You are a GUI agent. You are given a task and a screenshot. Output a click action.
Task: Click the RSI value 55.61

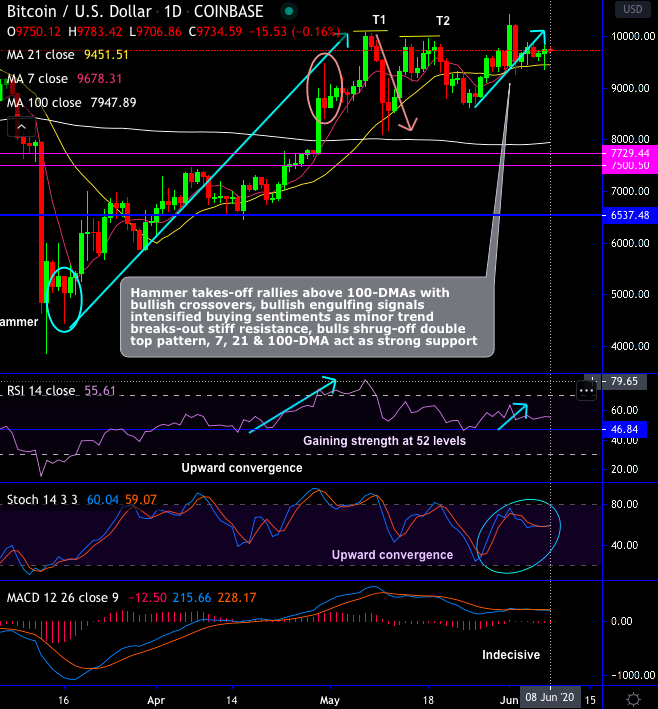(x=100, y=391)
